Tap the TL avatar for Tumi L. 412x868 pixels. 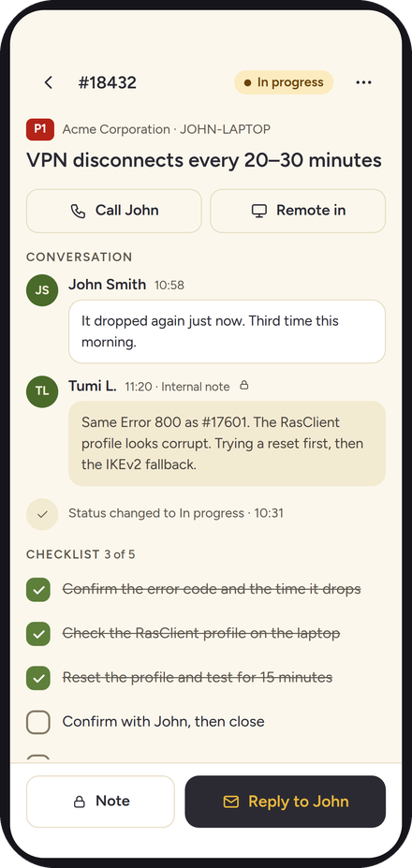(42, 391)
